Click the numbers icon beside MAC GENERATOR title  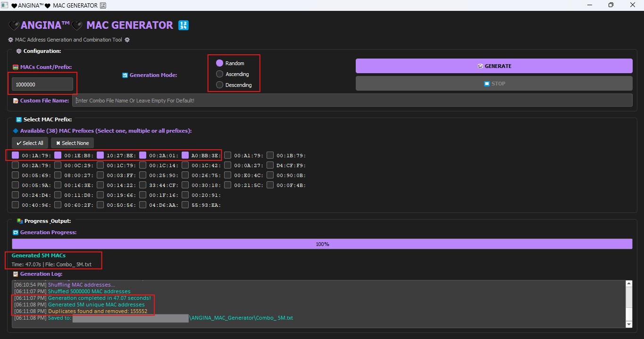point(183,25)
